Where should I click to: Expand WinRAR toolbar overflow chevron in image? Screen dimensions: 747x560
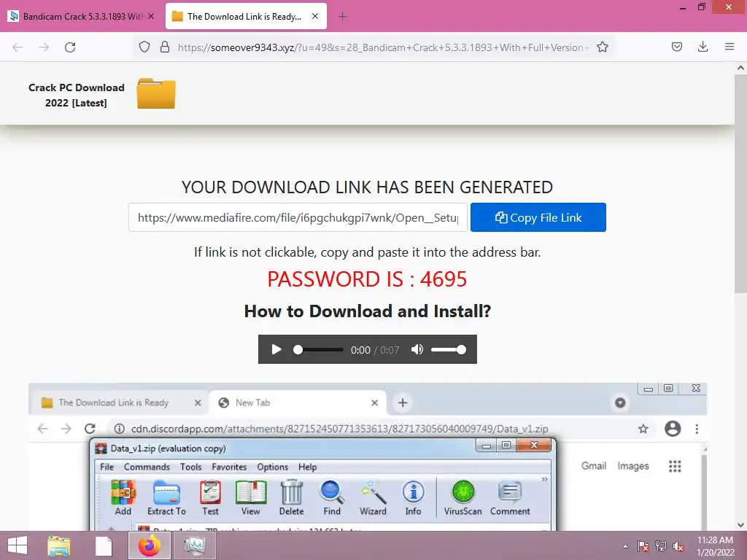(544, 480)
